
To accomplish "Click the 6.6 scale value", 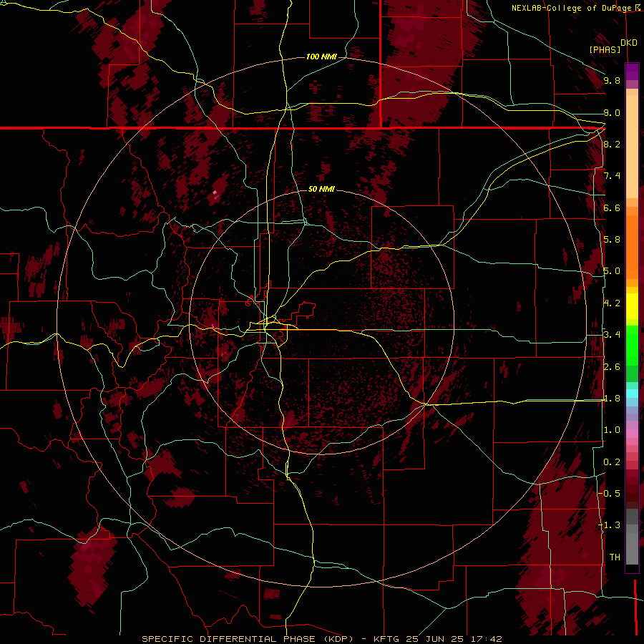I will (612, 208).
